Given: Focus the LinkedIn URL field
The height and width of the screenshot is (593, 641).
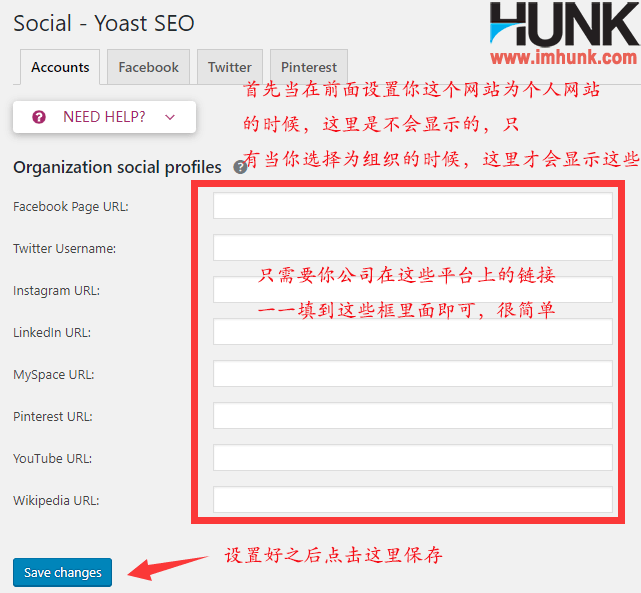Looking at the screenshot, I should (412, 331).
